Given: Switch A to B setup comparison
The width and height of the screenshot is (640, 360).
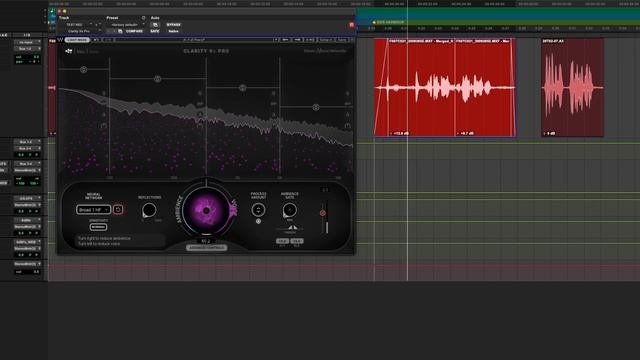Looking at the screenshot, I should coord(310,40).
